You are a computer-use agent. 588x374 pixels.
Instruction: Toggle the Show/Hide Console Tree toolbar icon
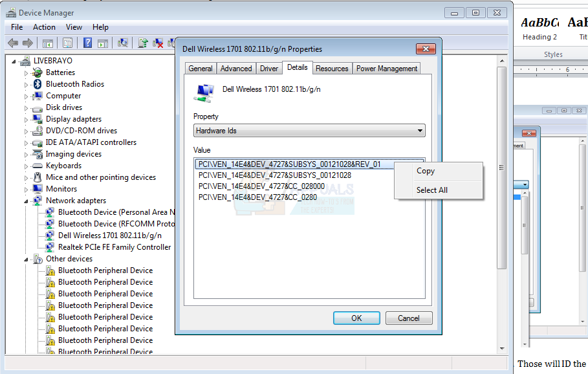tap(48, 43)
